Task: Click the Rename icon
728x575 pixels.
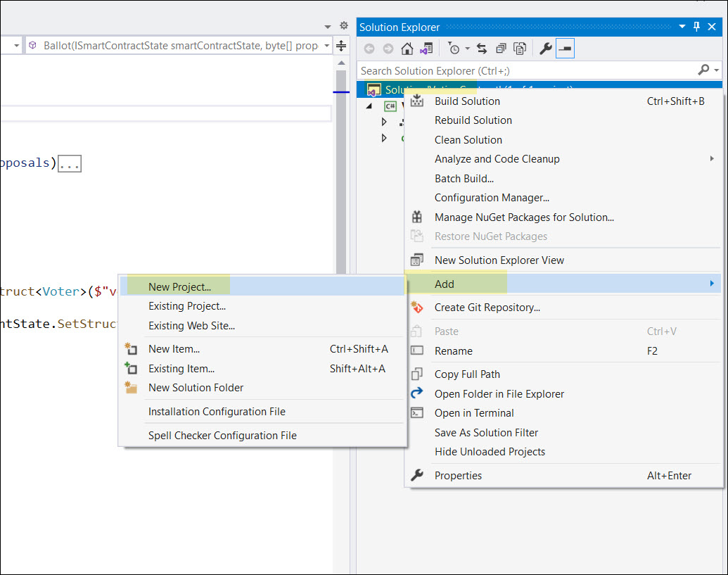Action: (417, 350)
